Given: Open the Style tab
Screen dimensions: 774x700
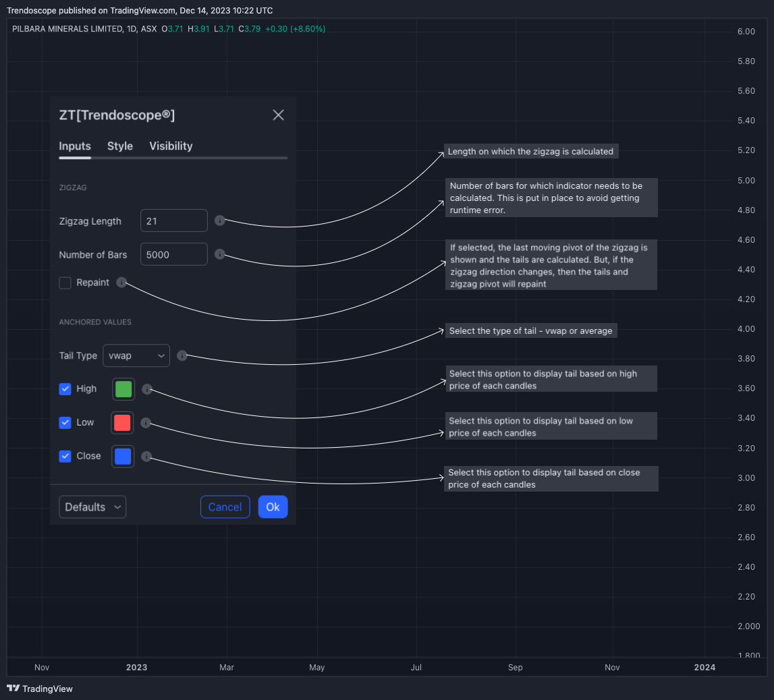Looking at the screenshot, I should click(120, 146).
